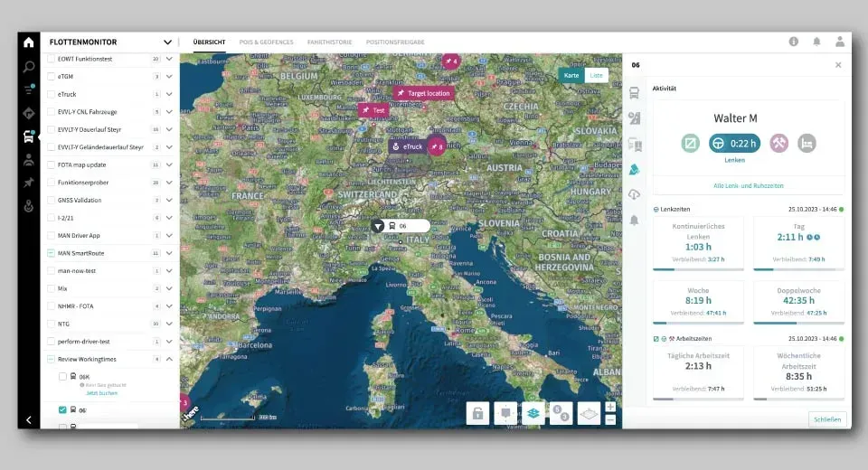Click the 0:22 h Lenken driving button
Viewport: 868px width, 470px height.
pyautogui.click(x=734, y=144)
